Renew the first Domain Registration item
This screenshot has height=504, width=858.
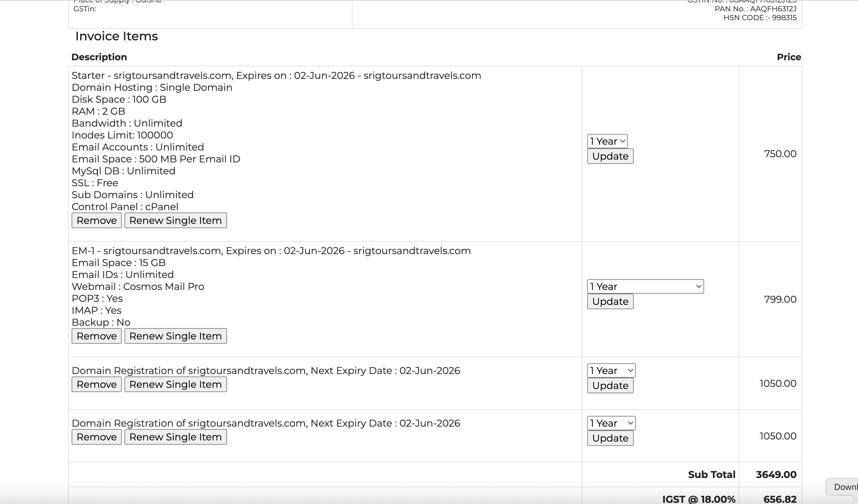(x=175, y=384)
